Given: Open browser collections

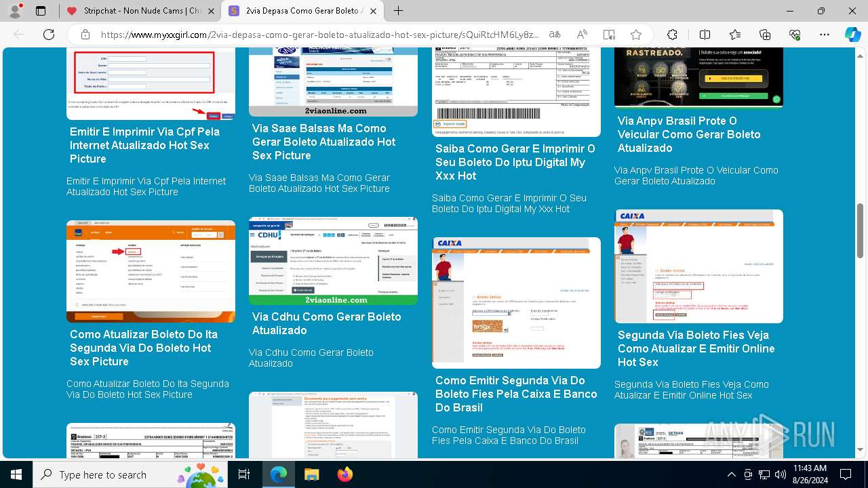Looking at the screenshot, I should (x=765, y=35).
